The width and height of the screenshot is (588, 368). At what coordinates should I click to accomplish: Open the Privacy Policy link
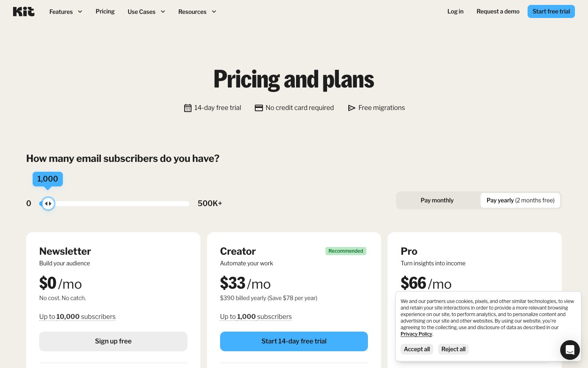(x=416, y=334)
